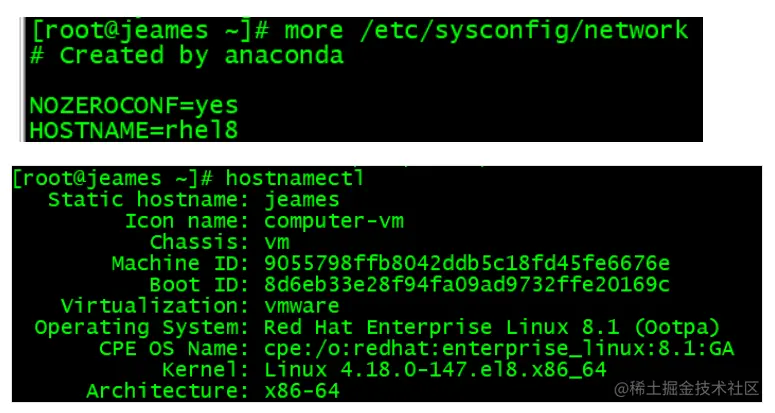Click the Virtualization value vmware
The image size is (775, 413).
click(x=302, y=306)
